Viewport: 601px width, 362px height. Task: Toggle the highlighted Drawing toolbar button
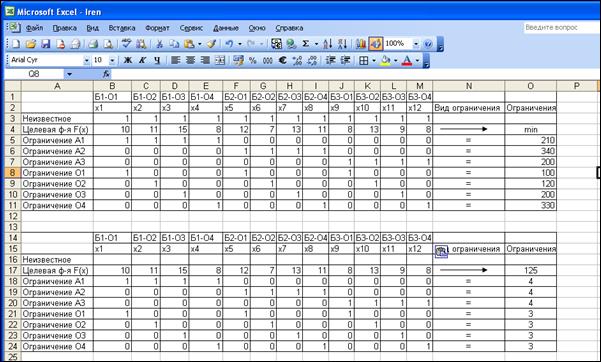376,44
